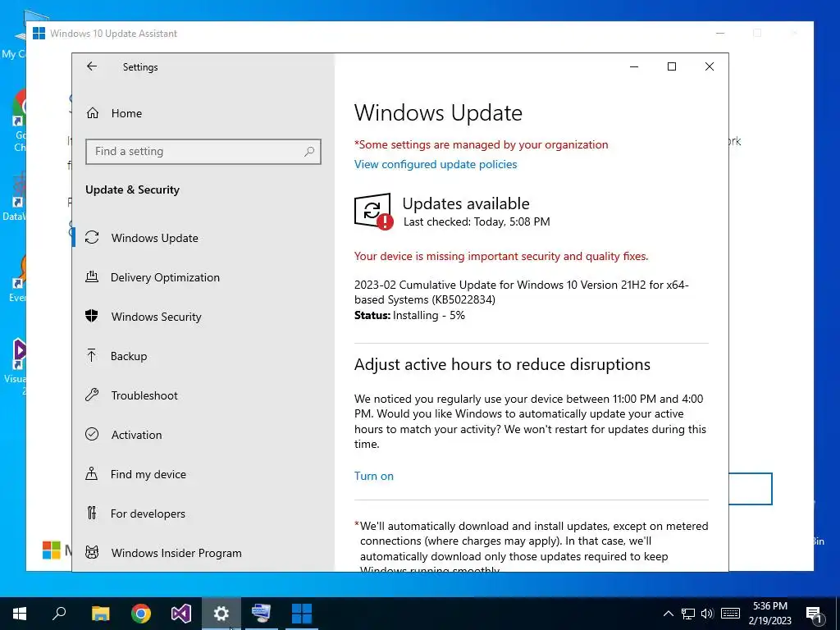Click the Find a setting search box

(x=203, y=152)
